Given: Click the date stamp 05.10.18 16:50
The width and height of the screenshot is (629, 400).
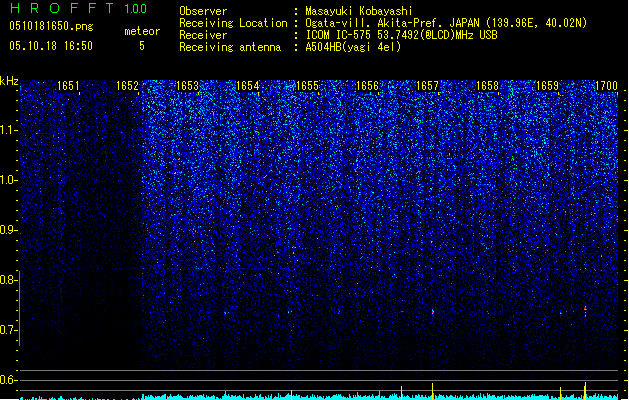Looking at the screenshot, I should pos(51,46).
